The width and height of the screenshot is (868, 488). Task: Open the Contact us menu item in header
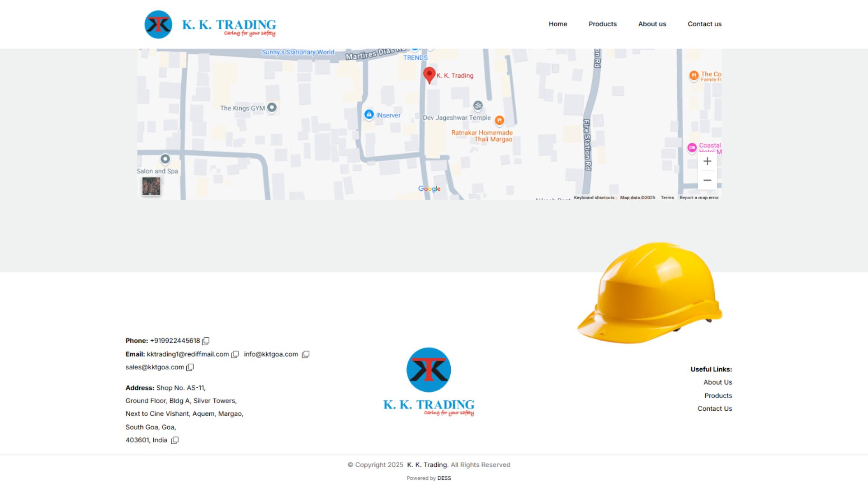coord(704,24)
